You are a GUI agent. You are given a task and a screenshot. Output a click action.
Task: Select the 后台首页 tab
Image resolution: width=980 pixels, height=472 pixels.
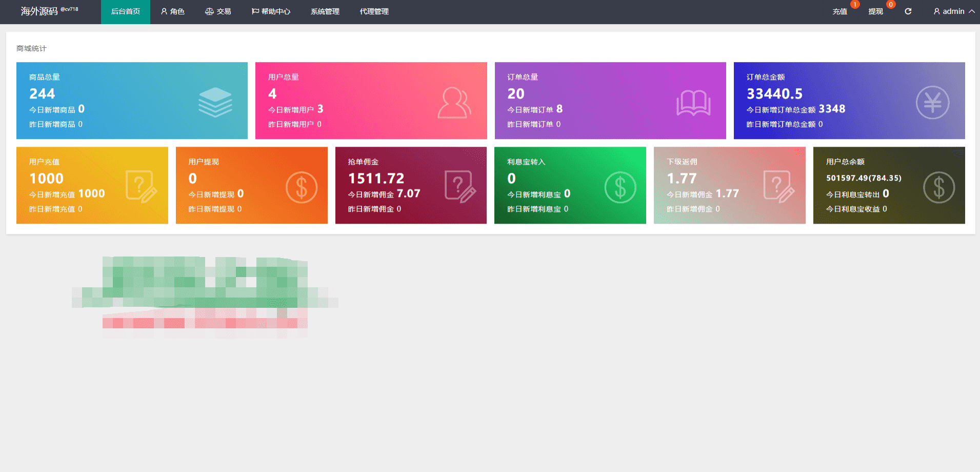pyautogui.click(x=126, y=11)
